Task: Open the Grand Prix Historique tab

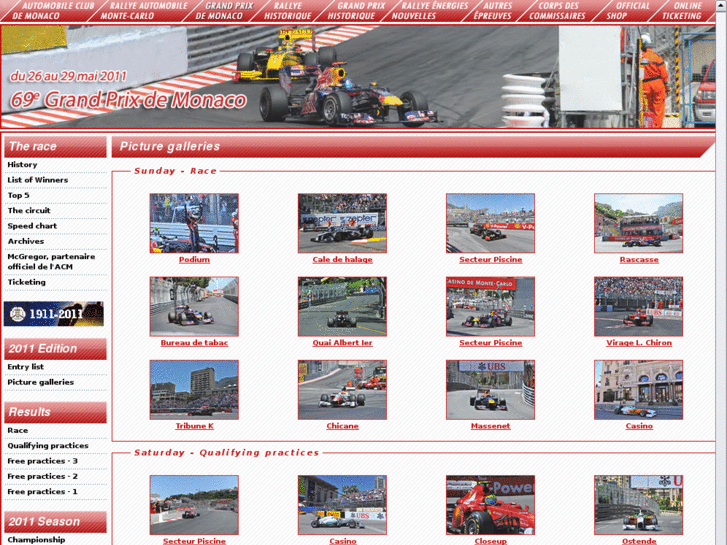Action: click(356, 11)
